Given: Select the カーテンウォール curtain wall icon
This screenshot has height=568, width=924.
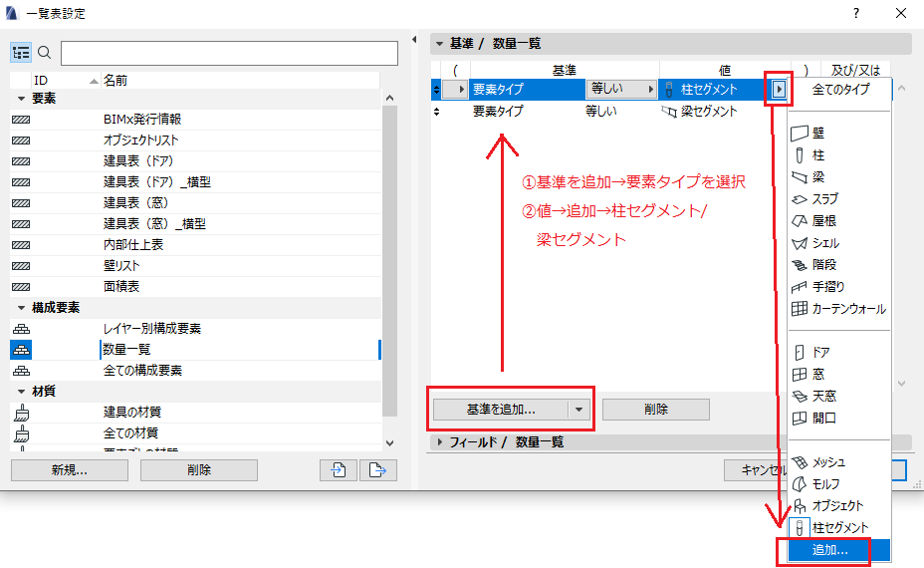Looking at the screenshot, I should pos(800,309).
